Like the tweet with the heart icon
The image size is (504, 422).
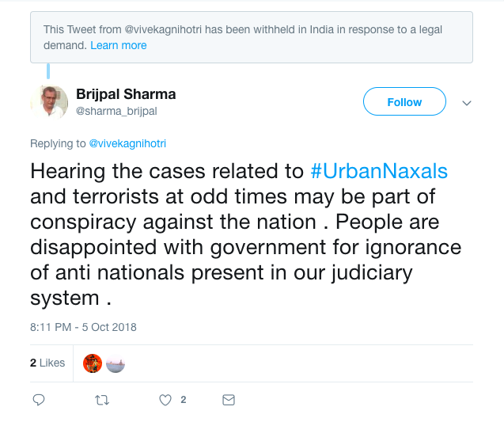(x=165, y=400)
